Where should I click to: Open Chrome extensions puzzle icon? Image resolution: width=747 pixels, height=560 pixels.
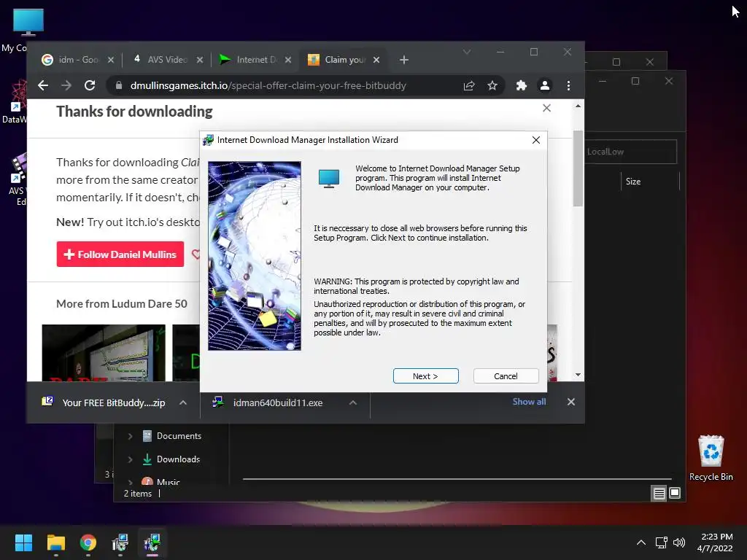[x=521, y=85]
